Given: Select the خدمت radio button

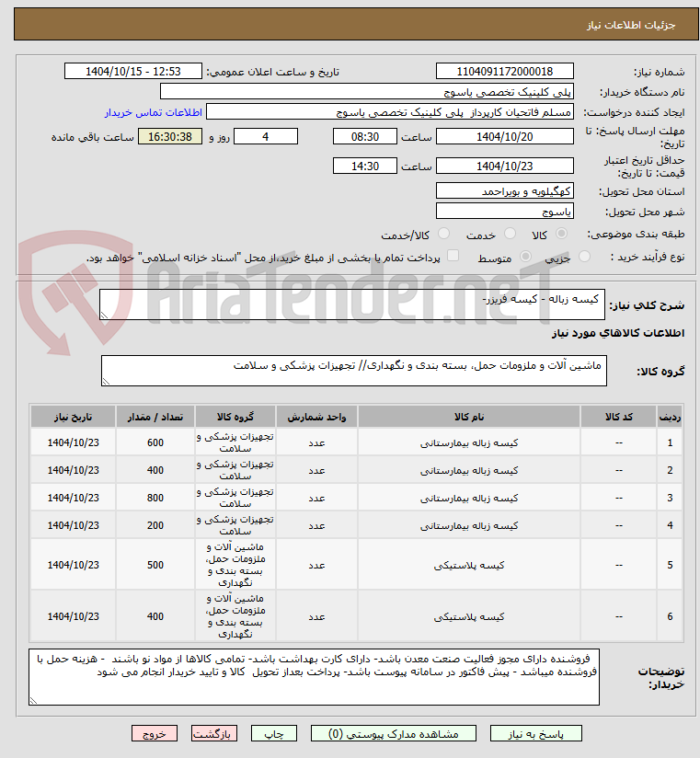Looking at the screenshot, I should 510,234.
